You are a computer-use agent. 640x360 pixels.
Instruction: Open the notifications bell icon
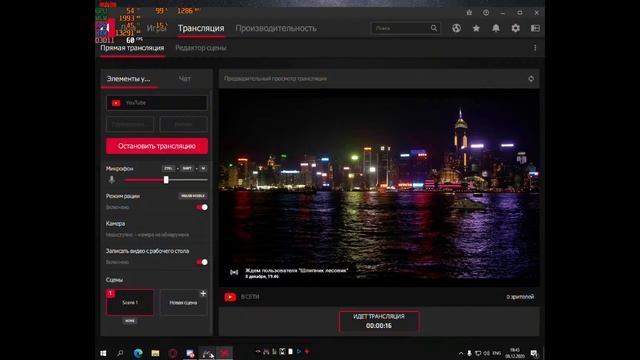(x=496, y=28)
